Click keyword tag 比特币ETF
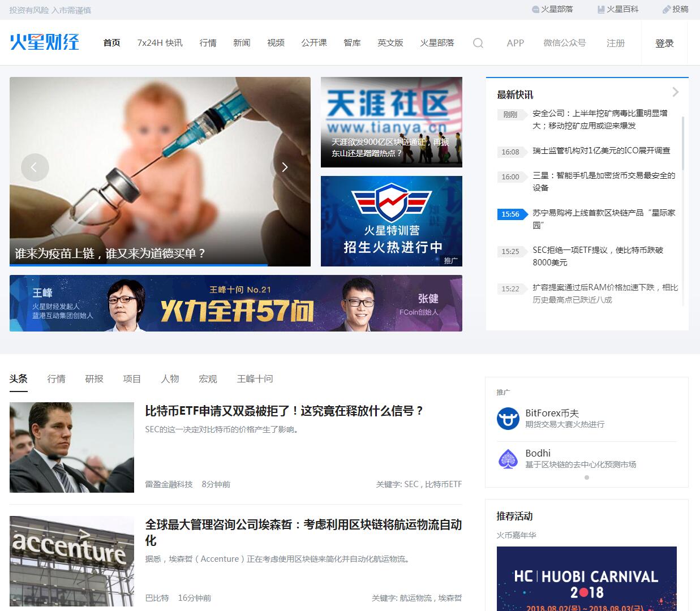 click(x=443, y=484)
